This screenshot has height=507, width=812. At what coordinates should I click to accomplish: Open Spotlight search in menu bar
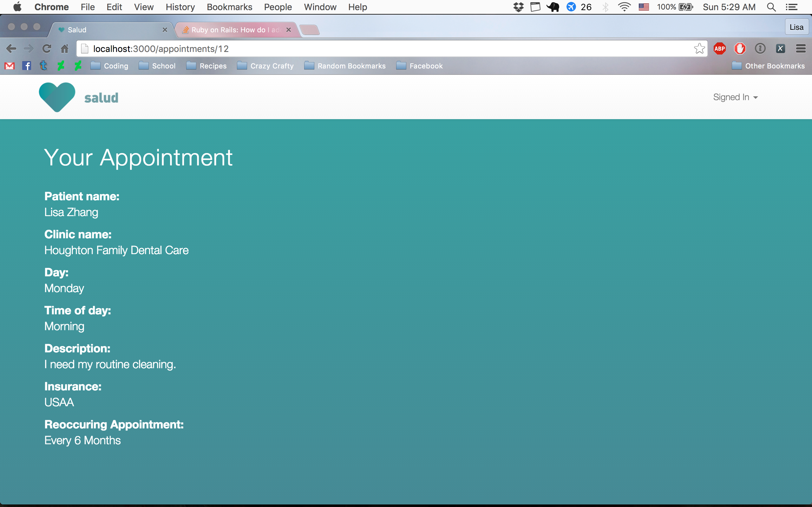[x=771, y=7]
